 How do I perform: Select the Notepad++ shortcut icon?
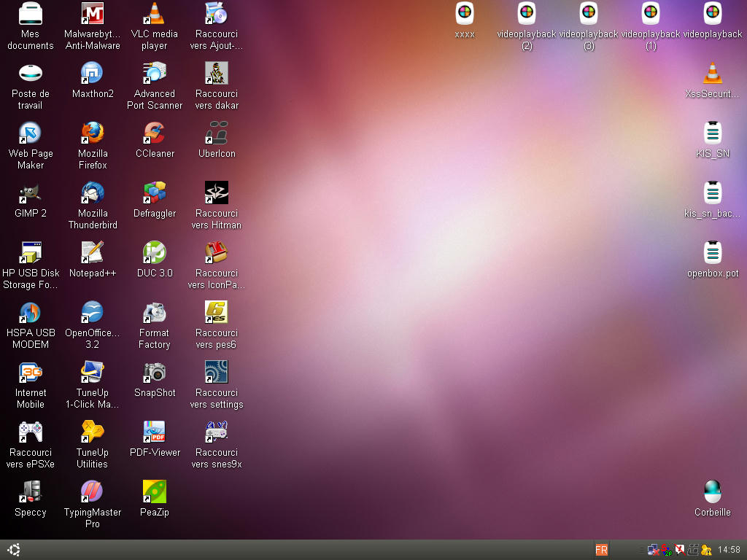93,252
